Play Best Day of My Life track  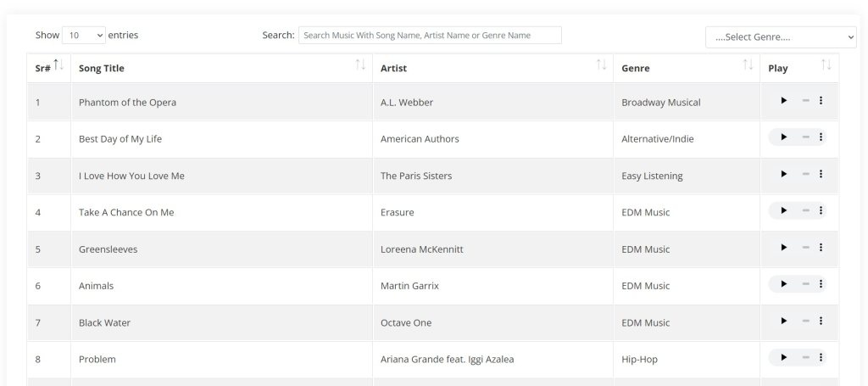(783, 137)
